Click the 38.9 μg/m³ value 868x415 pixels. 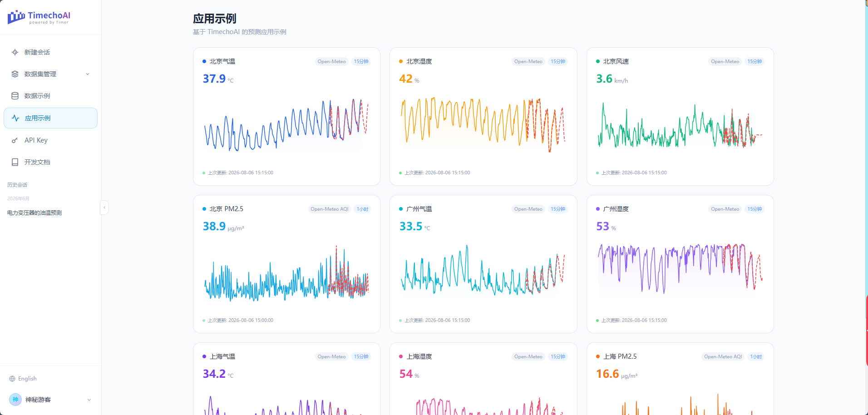(223, 227)
